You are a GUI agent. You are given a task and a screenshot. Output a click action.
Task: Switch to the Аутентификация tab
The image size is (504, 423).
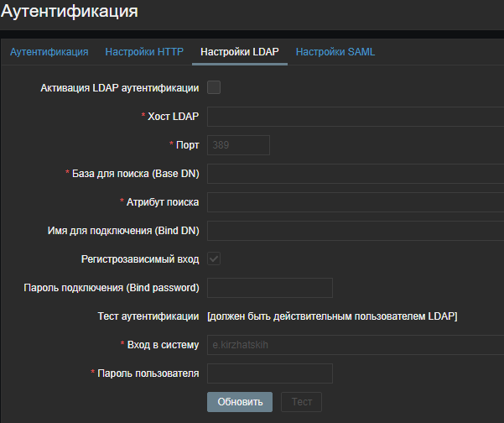click(x=49, y=52)
